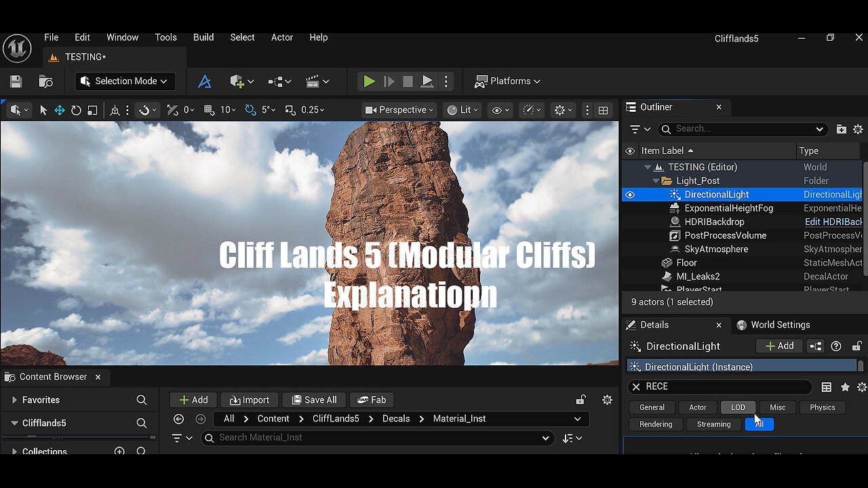Viewport: 868px width, 488px height.
Task: Open the Edit menu
Action: pyautogui.click(x=82, y=37)
